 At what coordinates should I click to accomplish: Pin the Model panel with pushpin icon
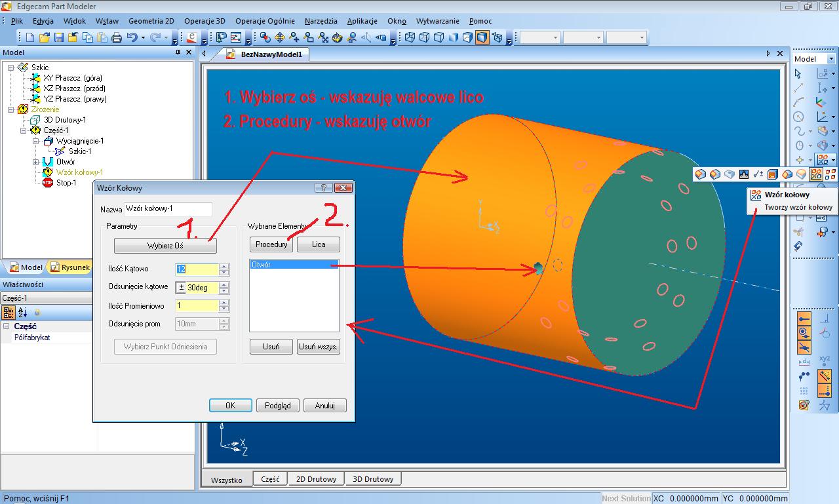(x=178, y=52)
